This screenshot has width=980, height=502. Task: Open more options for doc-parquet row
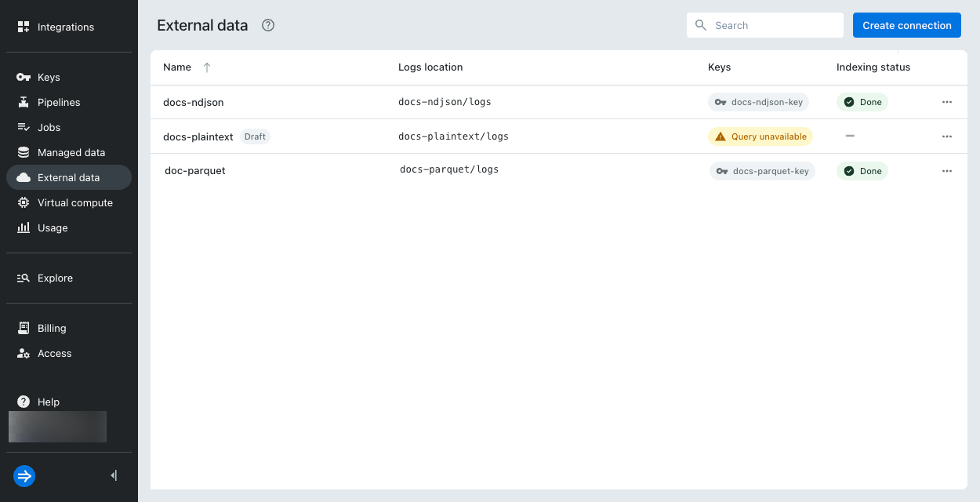click(947, 171)
